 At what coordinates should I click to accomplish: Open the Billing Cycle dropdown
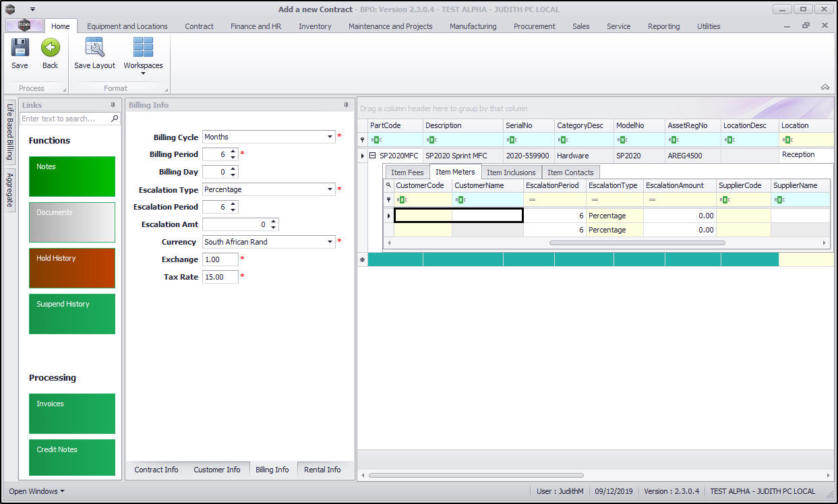[x=330, y=137]
